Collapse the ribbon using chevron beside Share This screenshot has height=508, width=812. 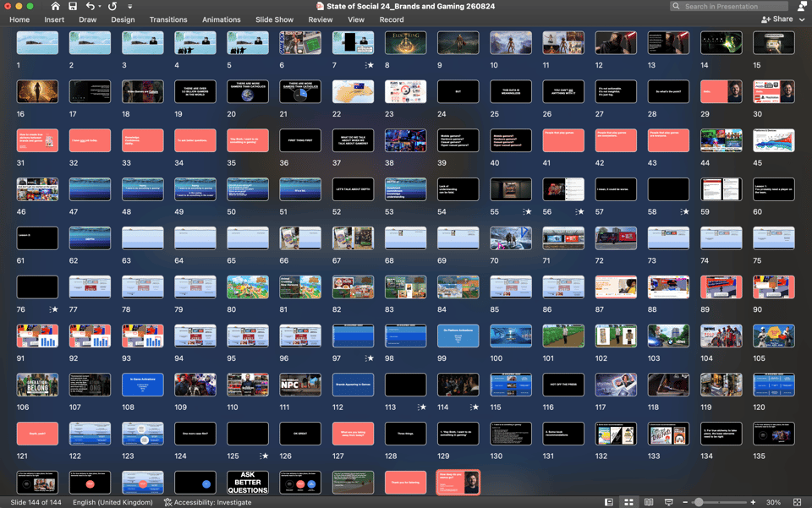801,19
